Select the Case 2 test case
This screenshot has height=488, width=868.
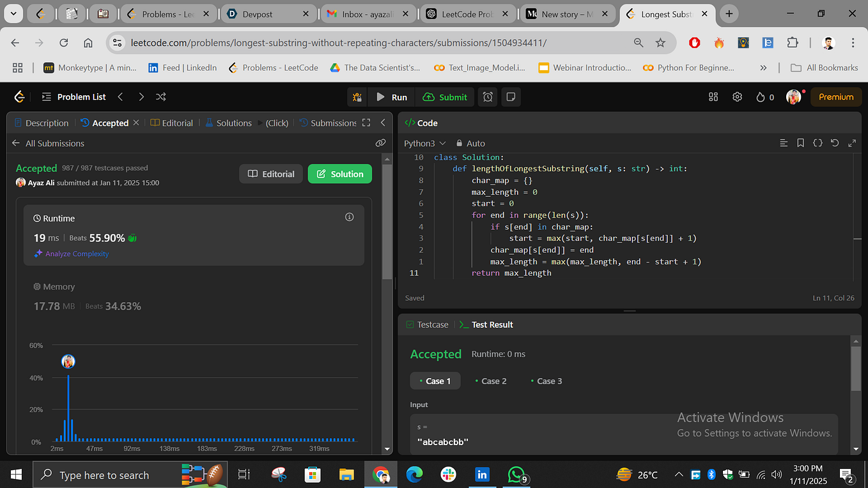(491, 381)
